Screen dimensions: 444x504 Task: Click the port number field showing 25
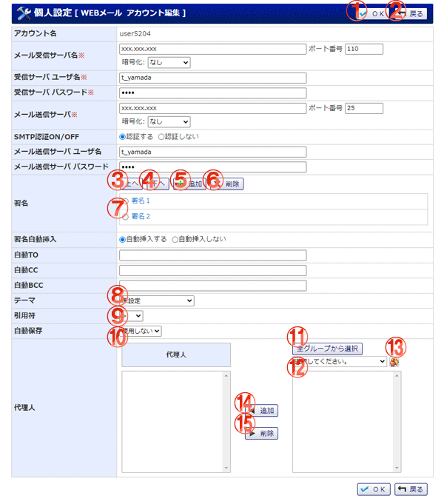[364, 108]
